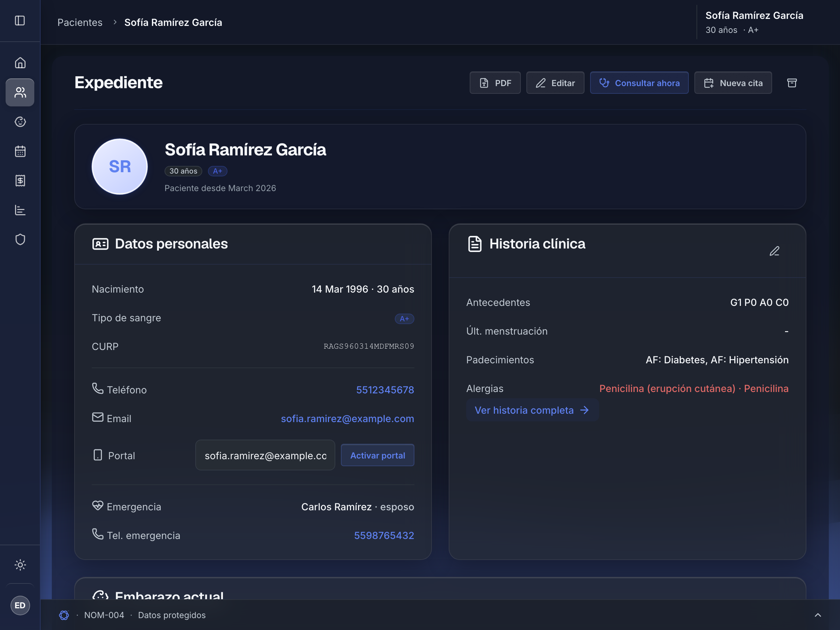Click the Email envelope icon
The image size is (840, 630).
click(x=98, y=417)
